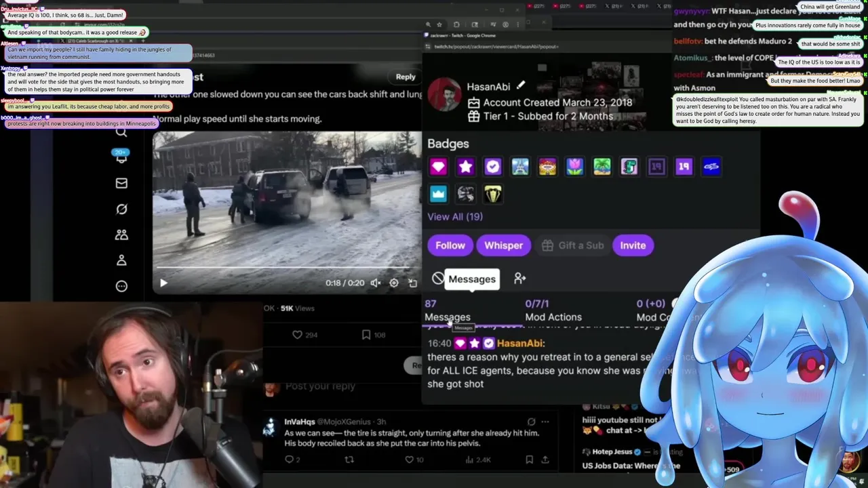Click the ban user circle-slash icon
Viewport: 868px width, 488px height.
tap(438, 279)
